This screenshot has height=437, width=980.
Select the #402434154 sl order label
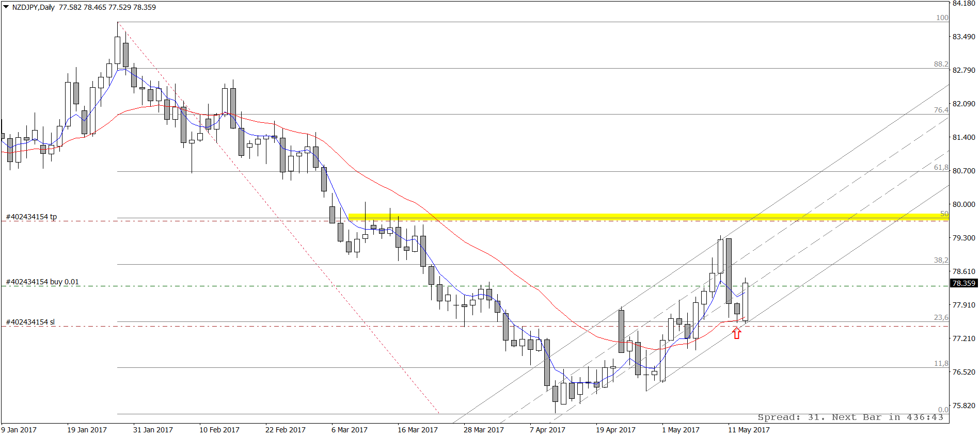click(30, 322)
